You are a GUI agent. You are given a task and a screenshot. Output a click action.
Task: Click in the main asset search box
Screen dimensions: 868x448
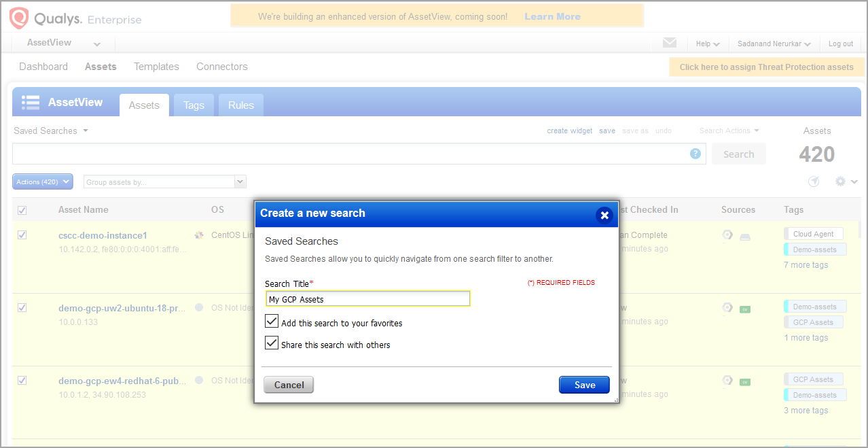359,154
